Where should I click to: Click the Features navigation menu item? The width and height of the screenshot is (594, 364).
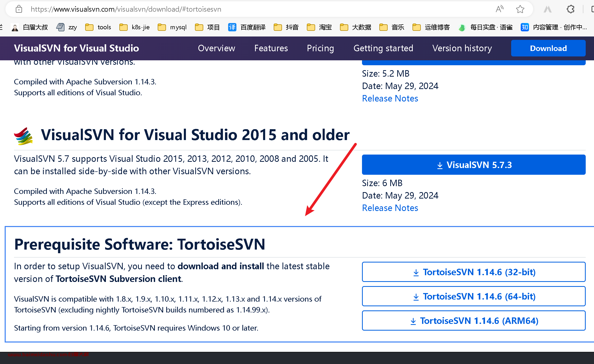coord(271,48)
